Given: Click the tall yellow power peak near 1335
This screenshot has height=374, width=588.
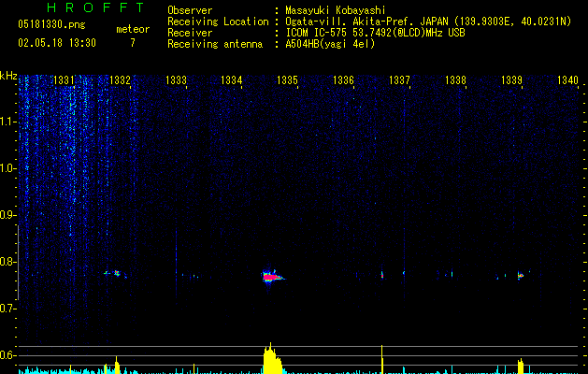Looking at the screenshot, I should click(x=272, y=359).
